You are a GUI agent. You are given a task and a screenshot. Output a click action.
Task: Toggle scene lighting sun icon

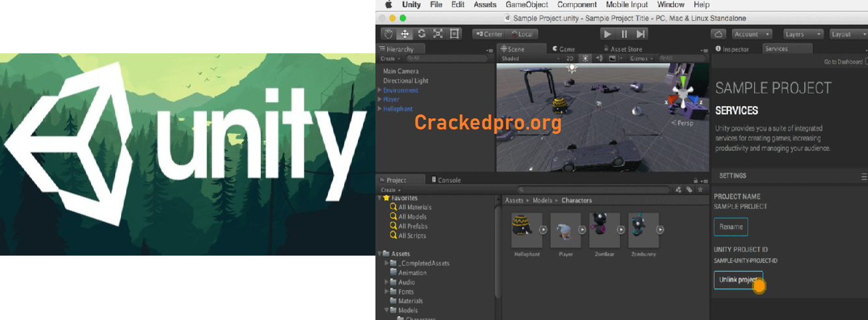[585, 59]
